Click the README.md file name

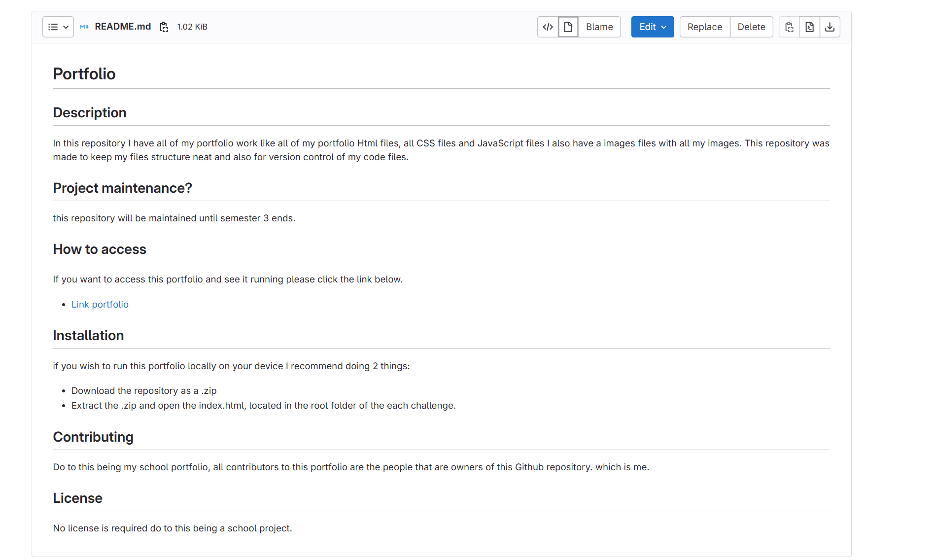tap(123, 27)
